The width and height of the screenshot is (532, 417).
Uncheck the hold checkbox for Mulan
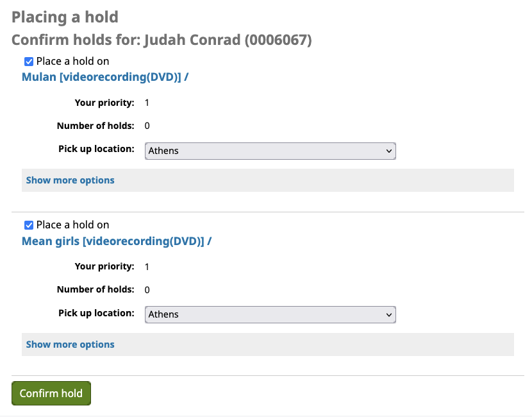point(29,62)
